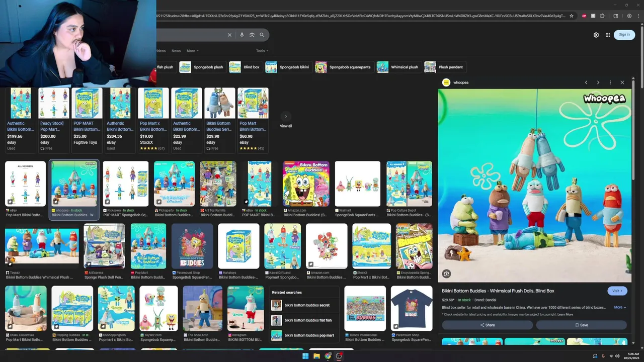The image size is (644, 362).
Task: Search inside image using the Lens icon
Action: pos(446,274)
